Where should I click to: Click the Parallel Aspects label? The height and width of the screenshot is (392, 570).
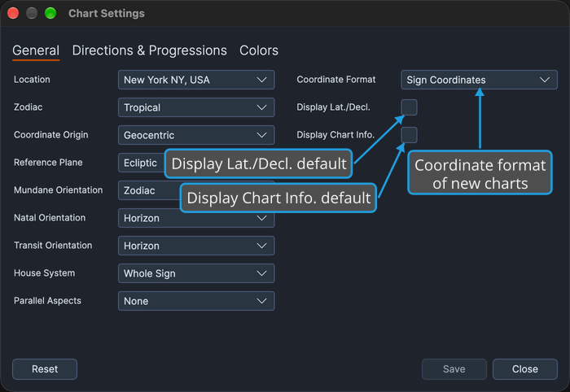(x=47, y=301)
